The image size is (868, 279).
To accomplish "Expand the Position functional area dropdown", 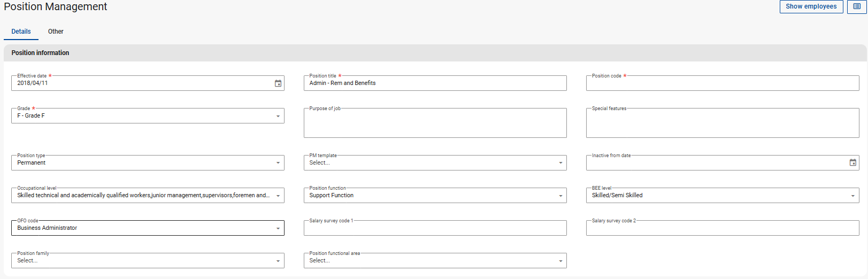I will [x=560, y=261].
